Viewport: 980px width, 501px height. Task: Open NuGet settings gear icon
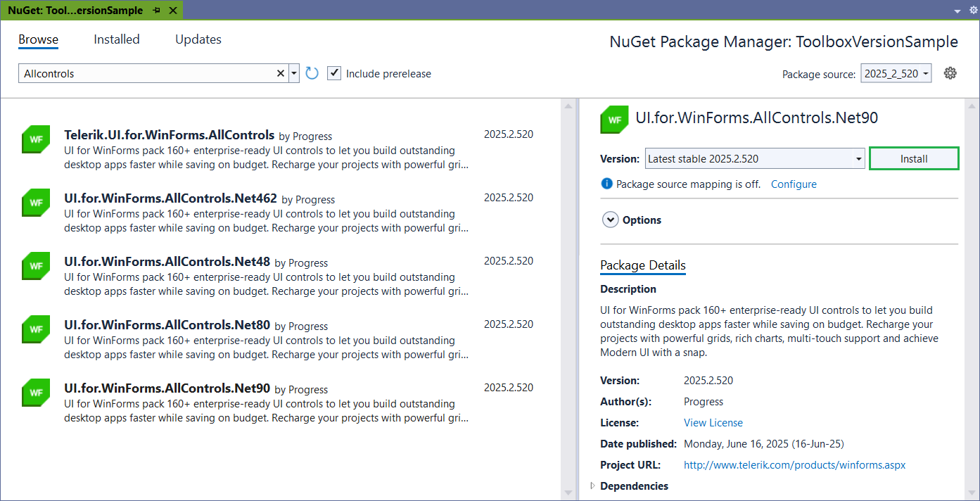pos(950,73)
